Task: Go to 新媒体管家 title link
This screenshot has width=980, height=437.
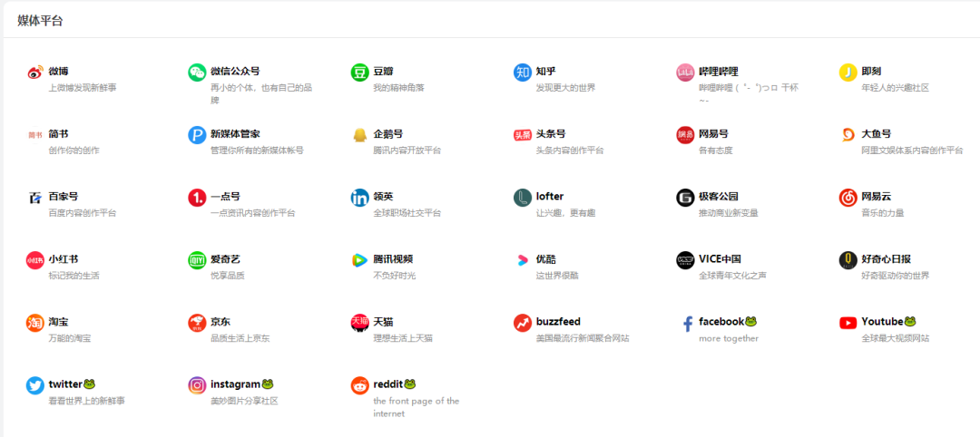Action: tap(235, 133)
